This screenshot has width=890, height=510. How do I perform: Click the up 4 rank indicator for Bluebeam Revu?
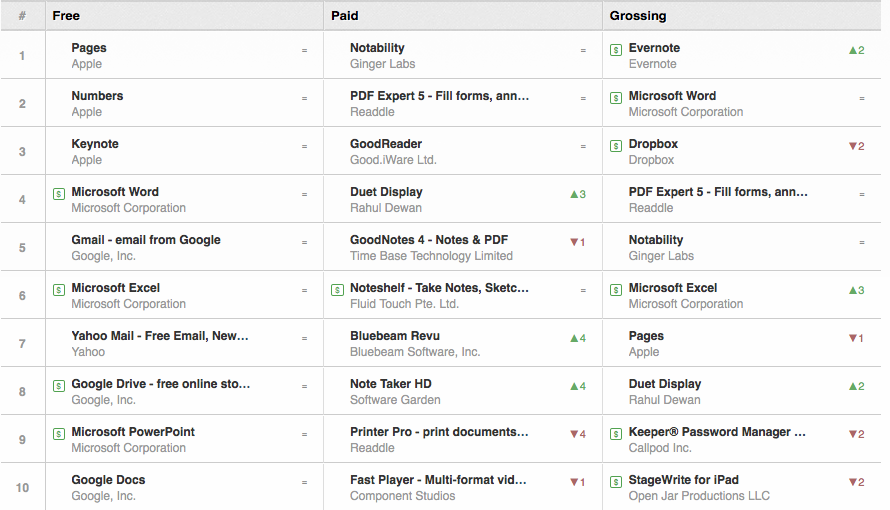pos(578,338)
